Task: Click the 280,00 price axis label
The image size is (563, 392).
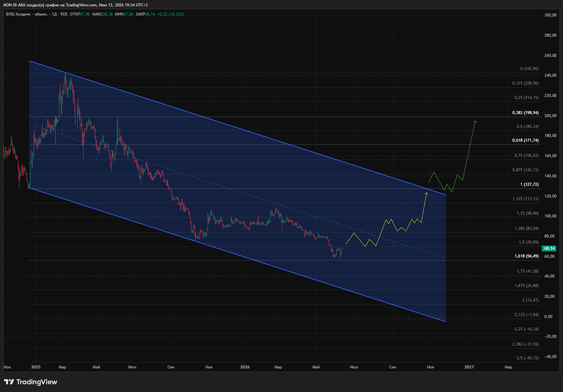Action: (x=551, y=35)
